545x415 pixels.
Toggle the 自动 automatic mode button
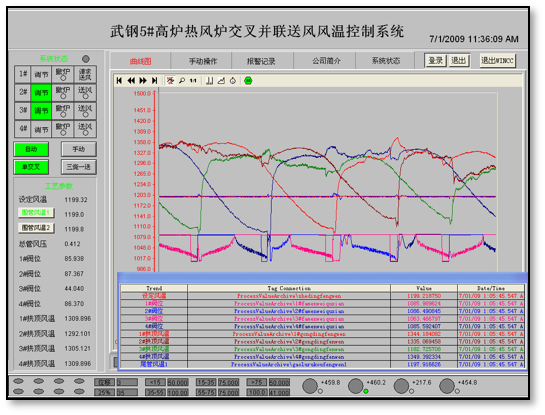[31, 149]
